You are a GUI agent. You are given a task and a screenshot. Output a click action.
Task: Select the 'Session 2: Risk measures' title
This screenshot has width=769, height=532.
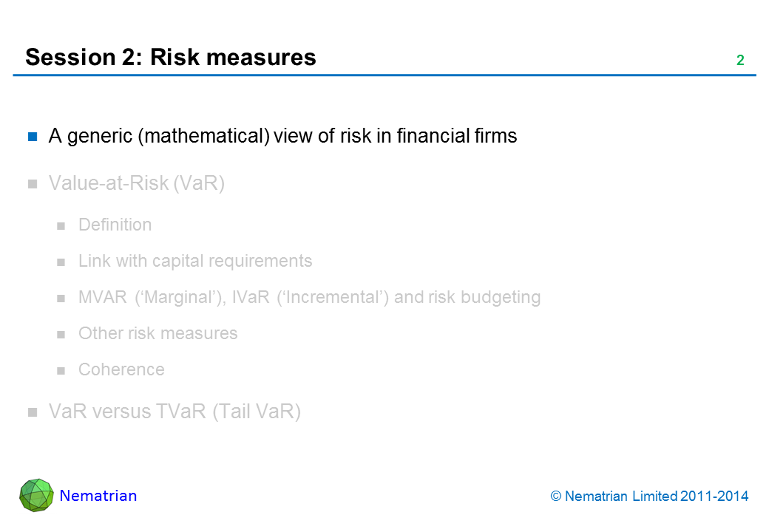coord(171,58)
